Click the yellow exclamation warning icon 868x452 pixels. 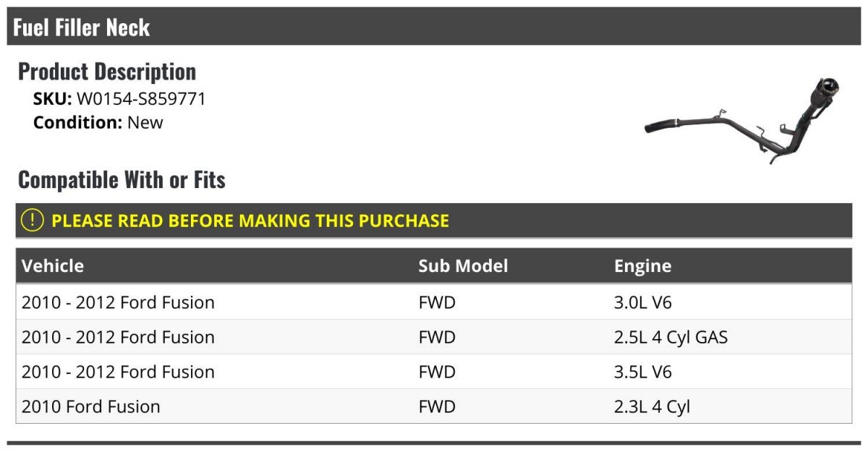(x=33, y=221)
